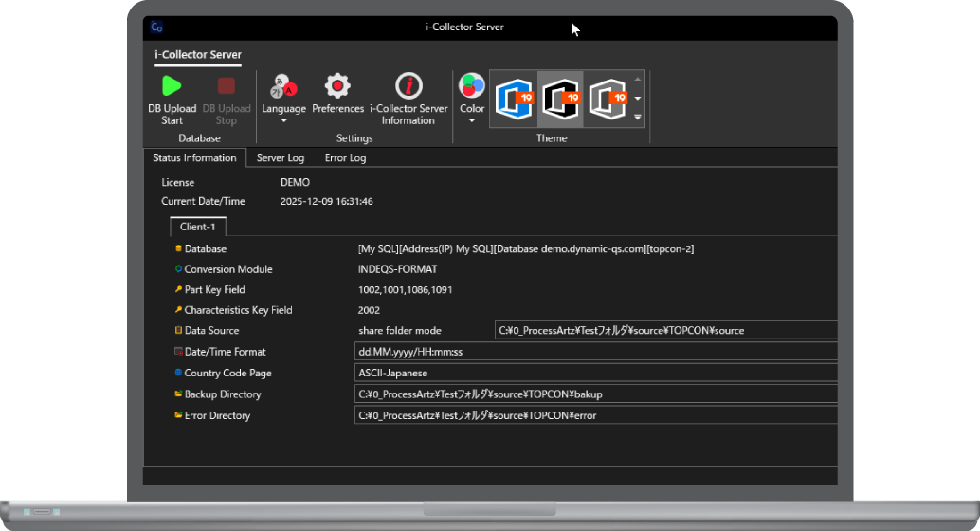Expand the theme gallery list
The image size is (980, 531).
click(638, 118)
